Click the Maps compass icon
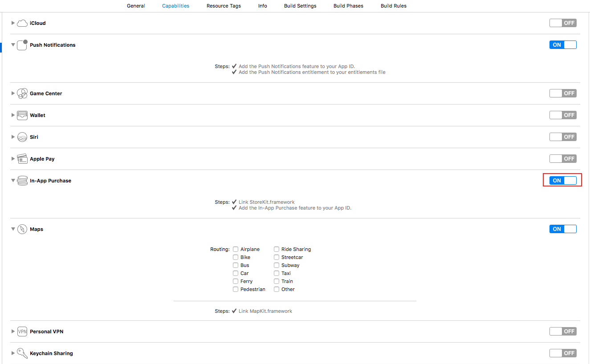 (22, 229)
